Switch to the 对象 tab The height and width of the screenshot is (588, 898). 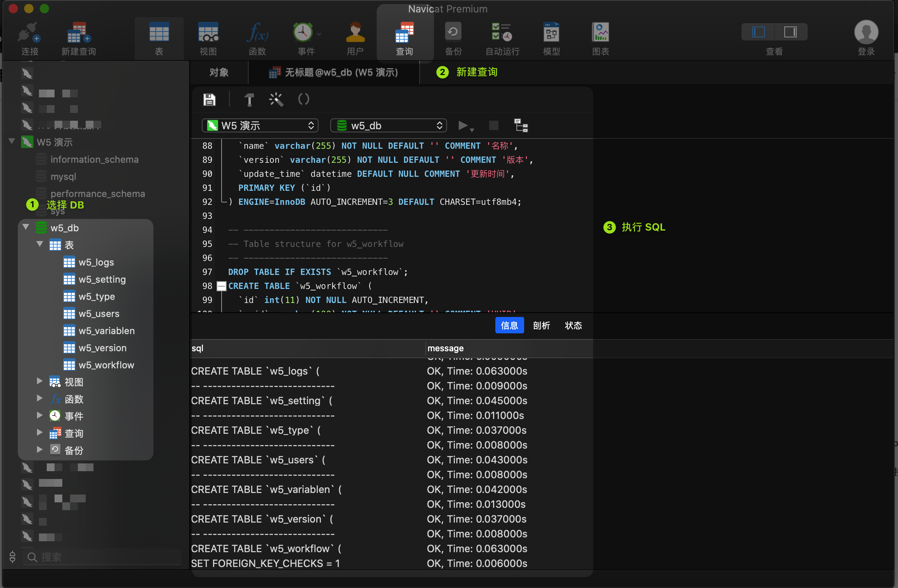pyautogui.click(x=219, y=72)
